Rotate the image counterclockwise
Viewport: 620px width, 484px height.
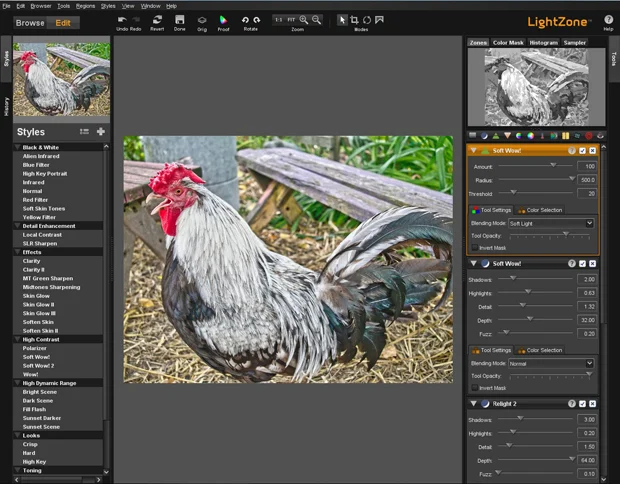click(x=245, y=20)
